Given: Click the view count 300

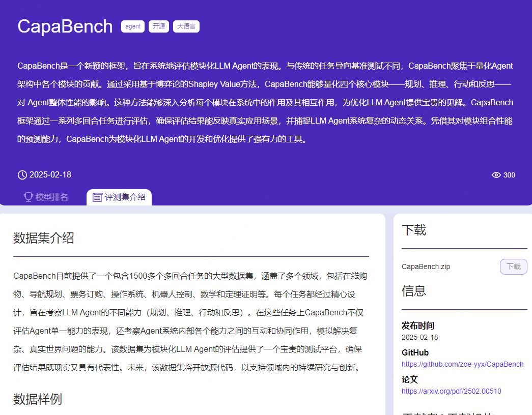Looking at the screenshot, I should 509,175.
